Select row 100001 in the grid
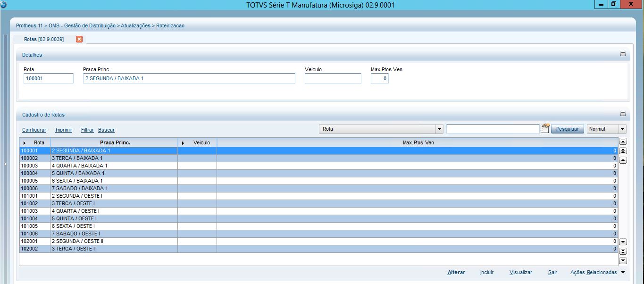This screenshot has height=284, width=644. click(x=318, y=150)
